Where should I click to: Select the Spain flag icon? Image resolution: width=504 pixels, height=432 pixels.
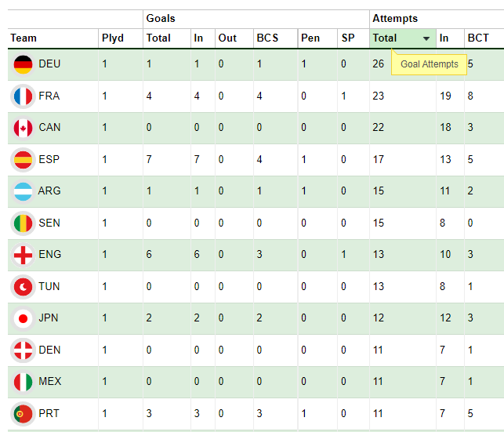click(x=23, y=160)
